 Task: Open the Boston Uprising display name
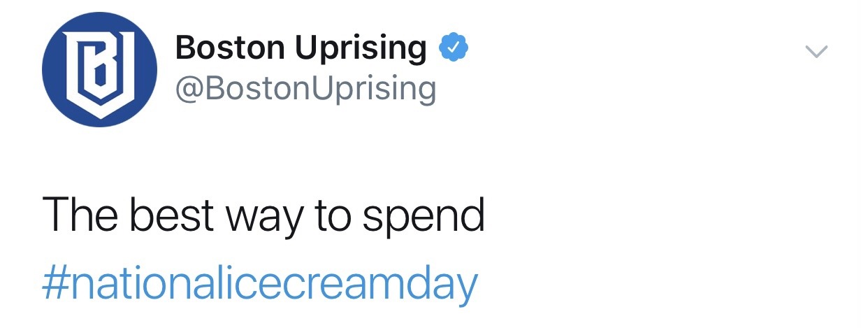(x=301, y=48)
